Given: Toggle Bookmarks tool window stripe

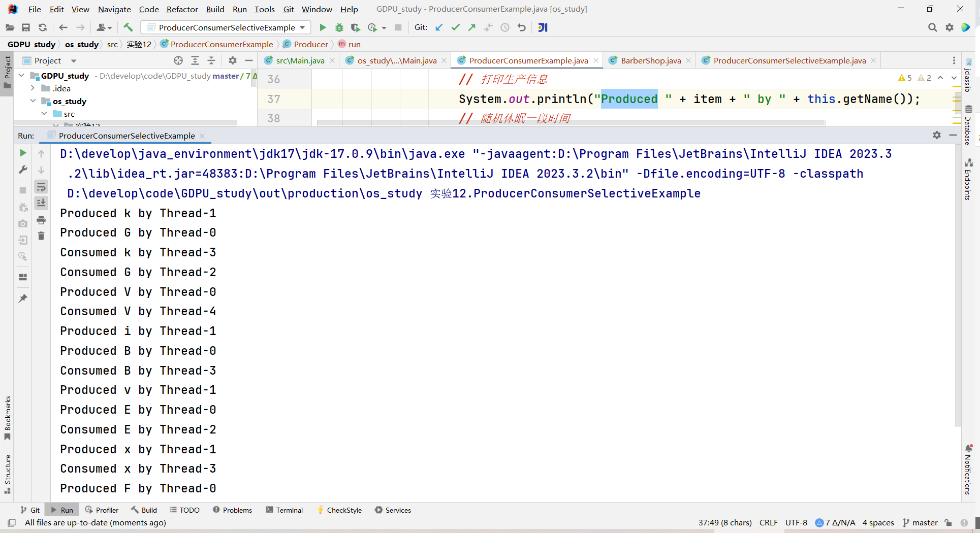Looking at the screenshot, I should click(x=7, y=418).
